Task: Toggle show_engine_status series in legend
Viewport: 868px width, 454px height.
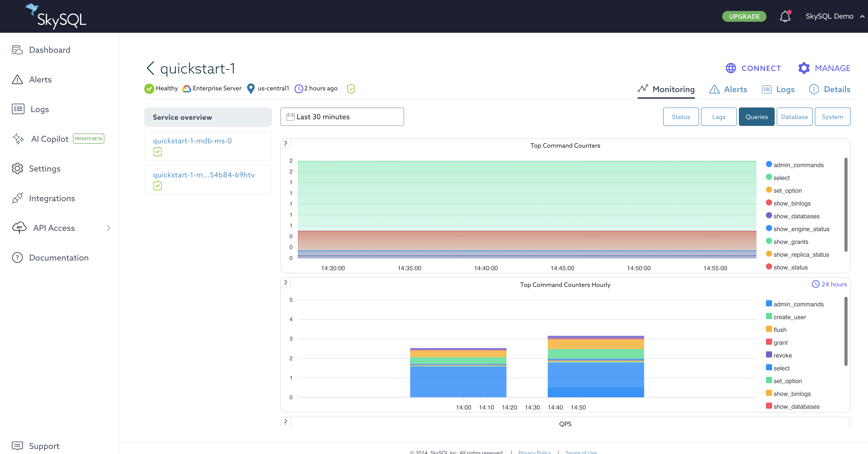Action: (x=797, y=229)
